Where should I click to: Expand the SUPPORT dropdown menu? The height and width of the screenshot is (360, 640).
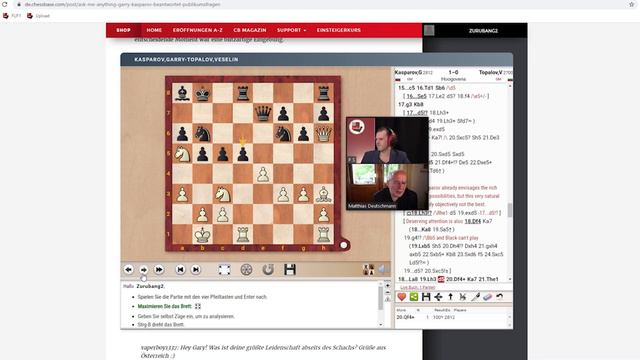coord(291,30)
